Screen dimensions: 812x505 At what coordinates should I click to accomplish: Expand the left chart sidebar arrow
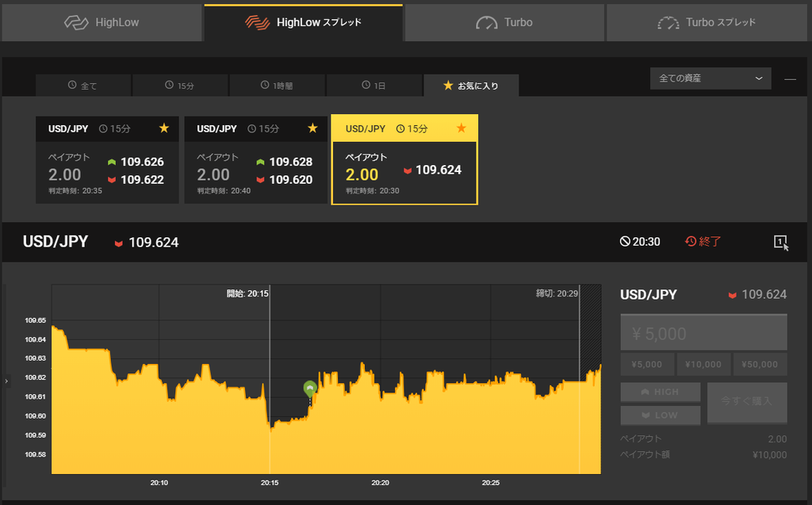click(x=6, y=381)
